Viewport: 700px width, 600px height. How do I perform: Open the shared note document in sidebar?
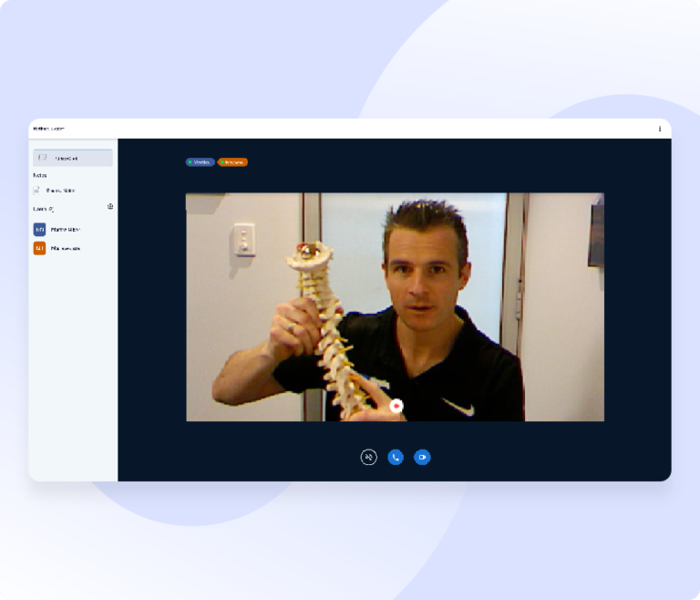[x=55, y=191]
